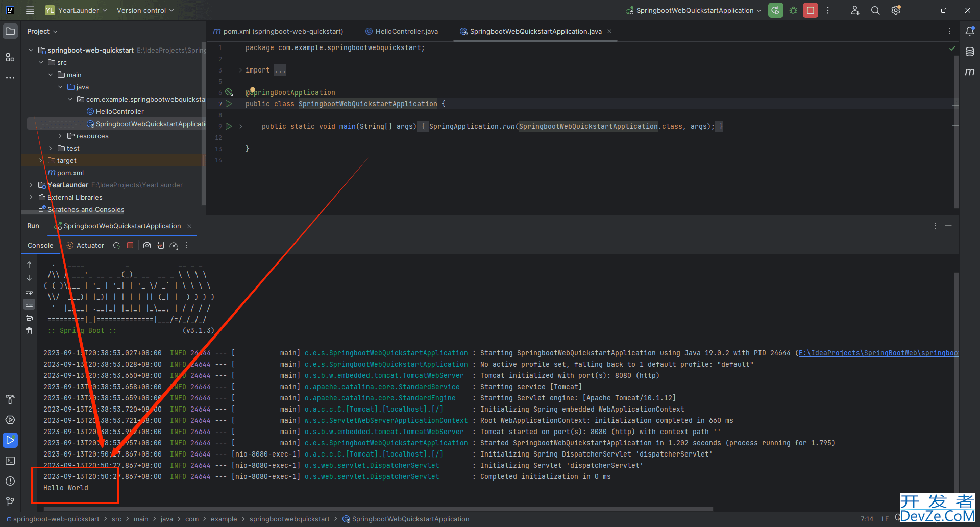This screenshot has width=980, height=527.
Task: Open Version control dropdown
Action: pos(145,10)
